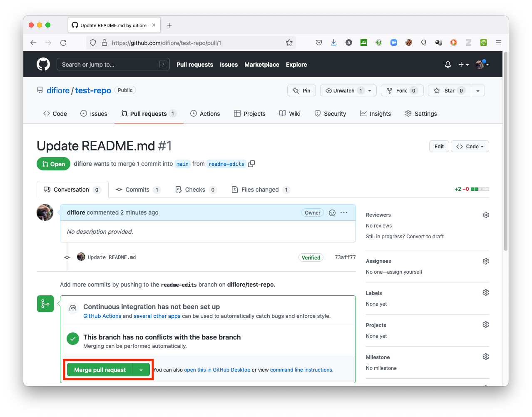Open the Labels gear settings
Image resolution: width=532 pixels, height=417 pixels.
tap(485, 292)
